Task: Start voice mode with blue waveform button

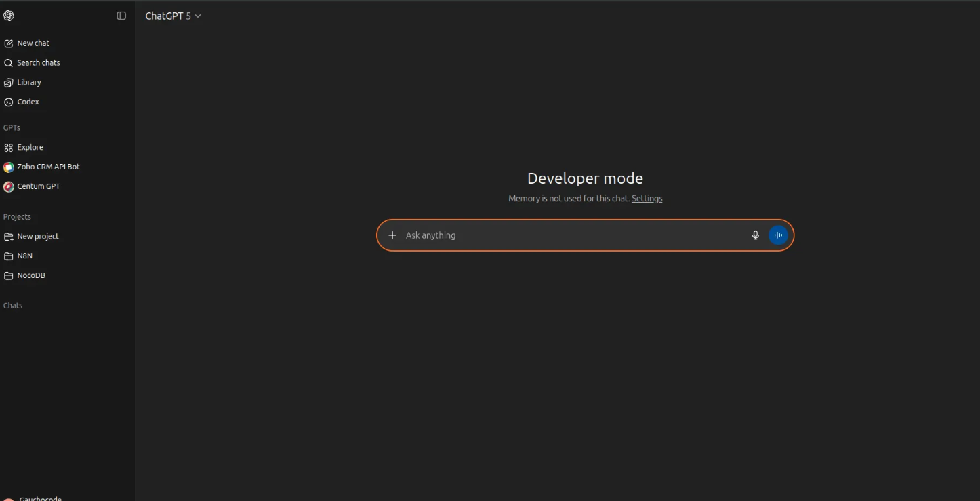Action: [778, 235]
